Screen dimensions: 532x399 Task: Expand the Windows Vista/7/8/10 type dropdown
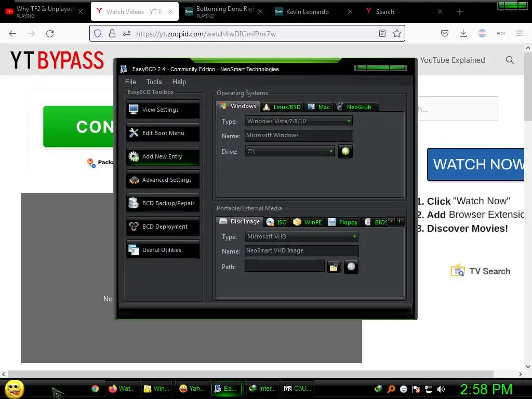299,121
